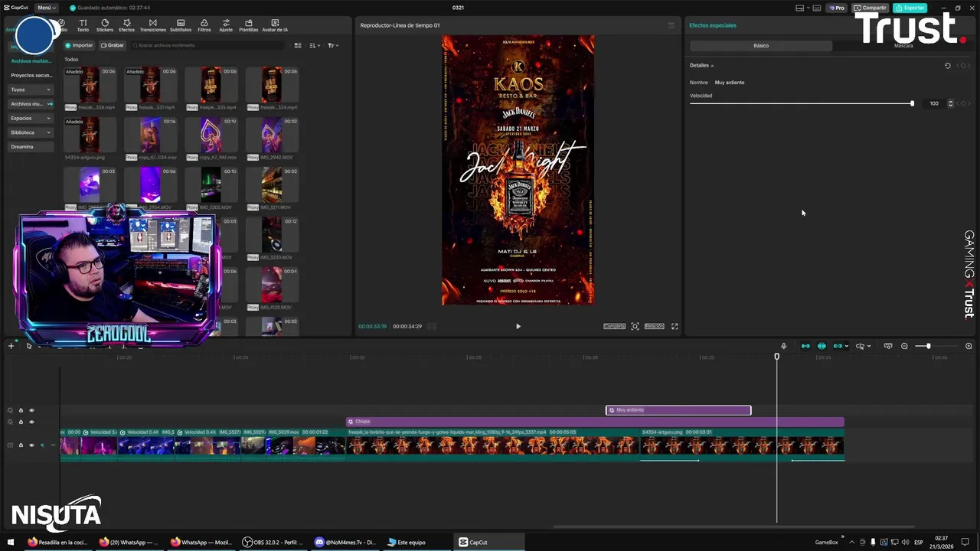
Task: Expand the Espacios section
Action: [31, 119]
